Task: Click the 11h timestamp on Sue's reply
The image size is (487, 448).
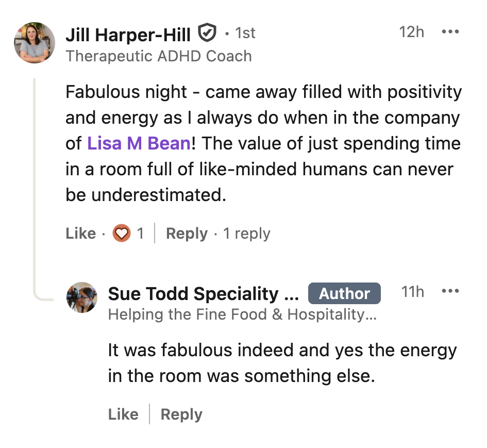Action: (412, 292)
